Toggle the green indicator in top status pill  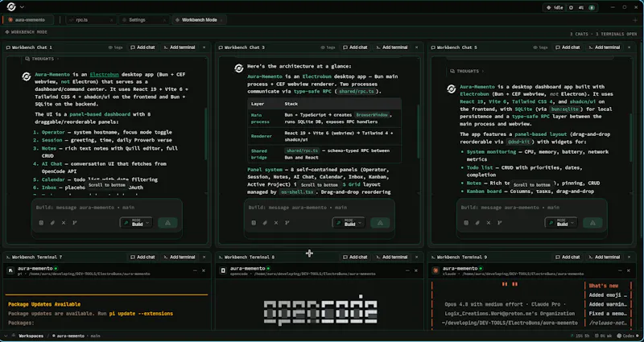point(592,7)
